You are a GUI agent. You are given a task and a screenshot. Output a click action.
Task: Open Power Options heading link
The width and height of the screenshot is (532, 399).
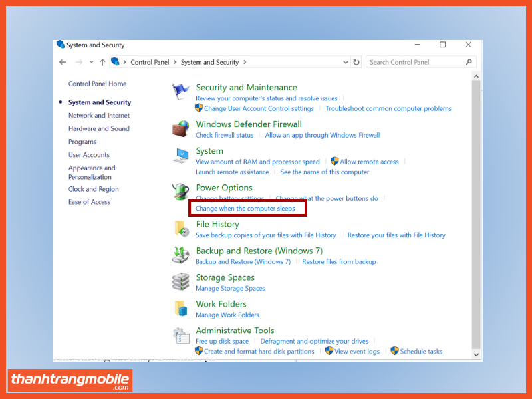[224, 188]
